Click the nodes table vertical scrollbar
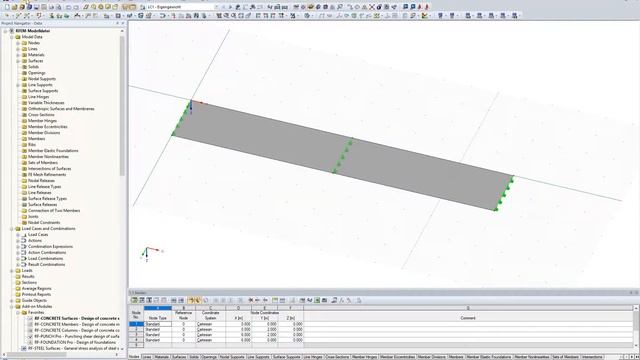The width and height of the screenshot is (640, 360). [x=636, y=322]
